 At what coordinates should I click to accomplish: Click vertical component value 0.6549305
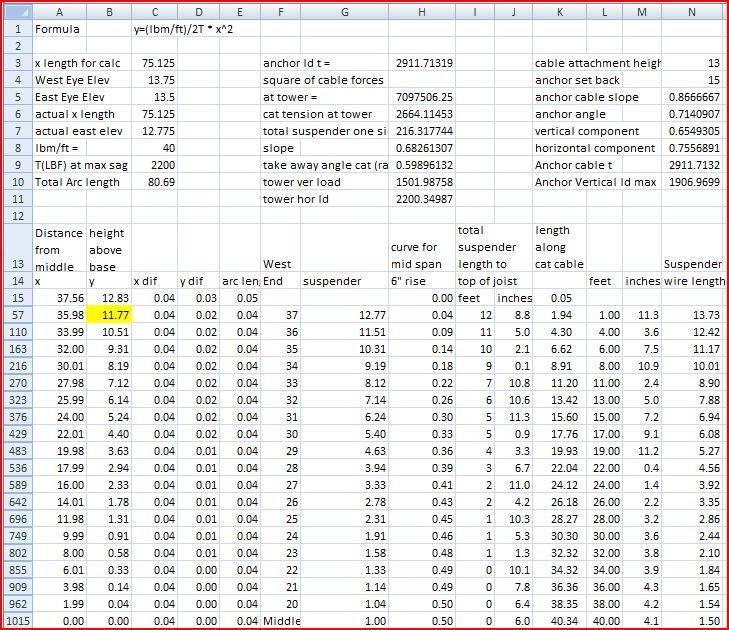click(692, 131)
